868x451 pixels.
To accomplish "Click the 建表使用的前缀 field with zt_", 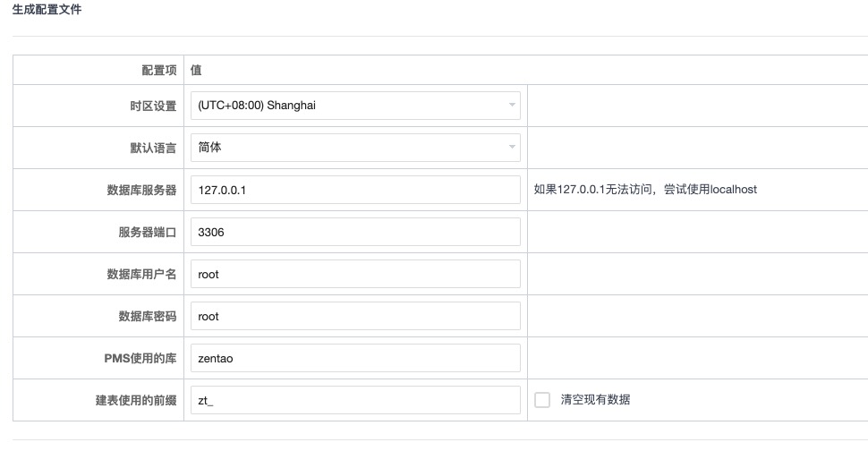I will coord(355,400).
